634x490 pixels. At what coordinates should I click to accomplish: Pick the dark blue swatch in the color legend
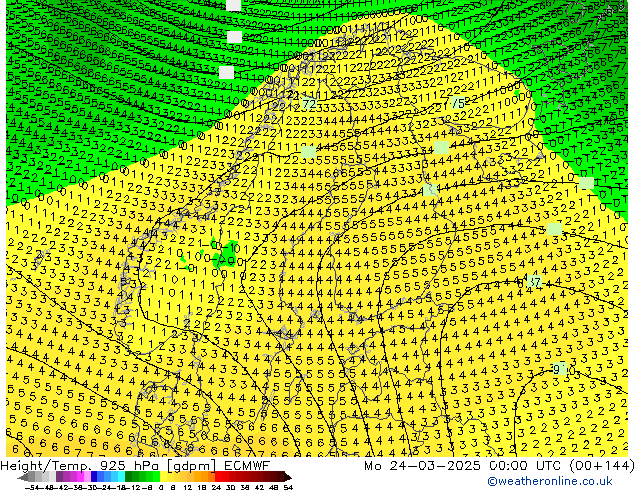tap(94, 477)
